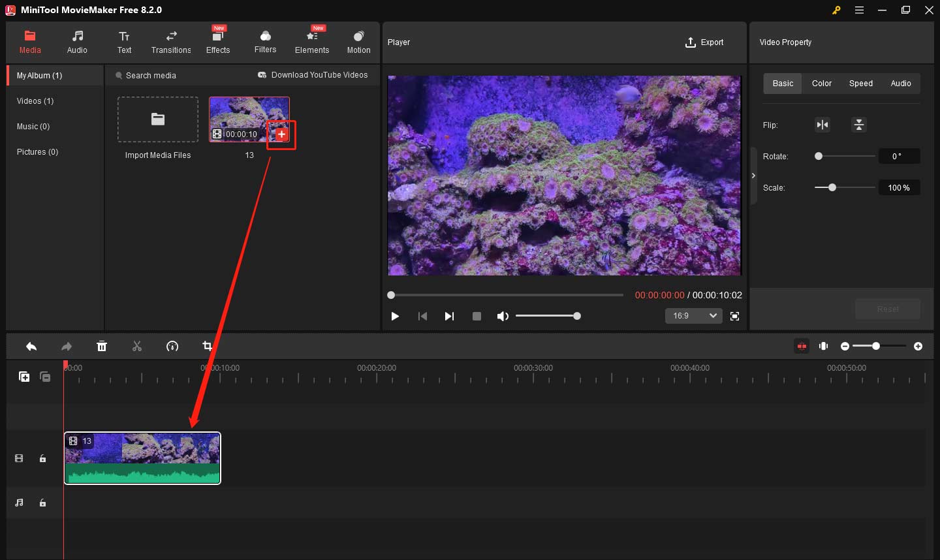Image resolution: width=940 pixels, height=560 pixels.
Task: Delete the selected clip
Action: (x=102, y=347)
